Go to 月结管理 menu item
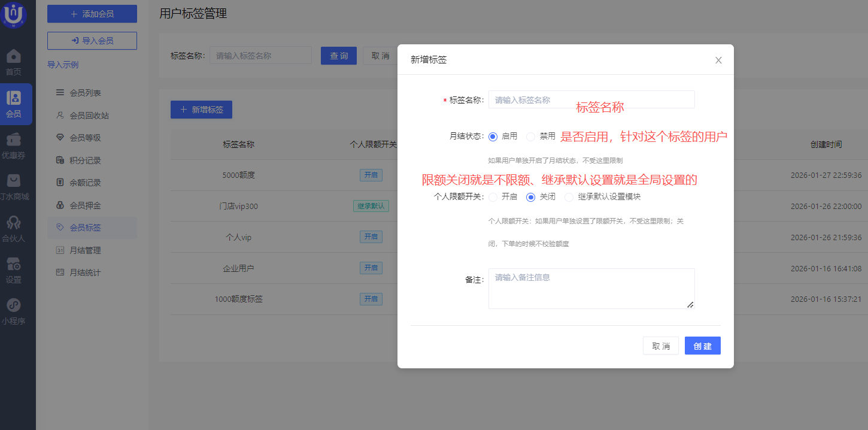 coord(85,250)
